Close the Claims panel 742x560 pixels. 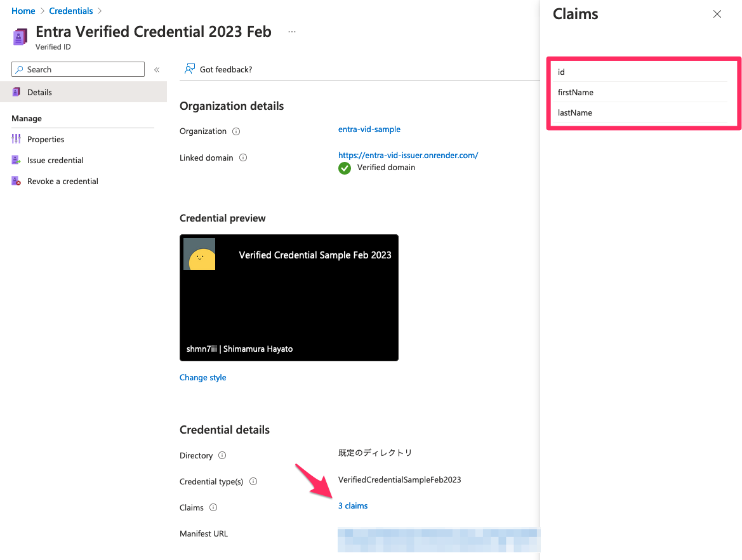click(x=717, y=14)
